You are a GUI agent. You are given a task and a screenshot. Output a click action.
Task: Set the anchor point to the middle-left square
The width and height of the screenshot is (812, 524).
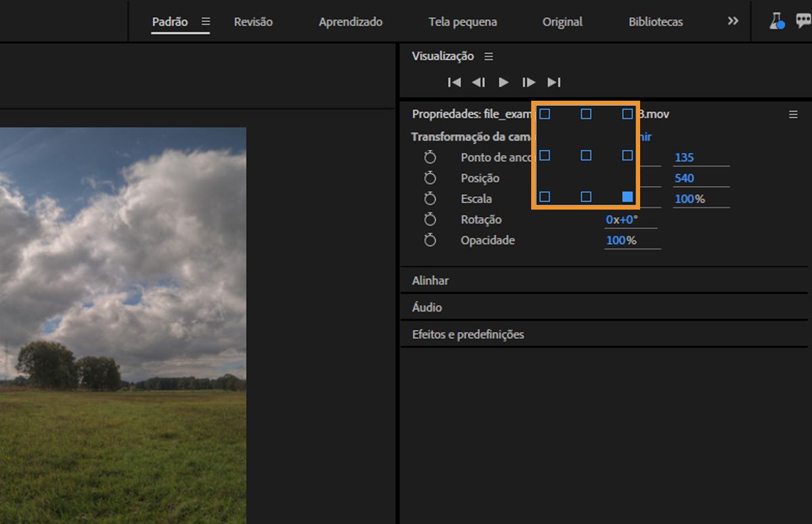pos(545,156)
